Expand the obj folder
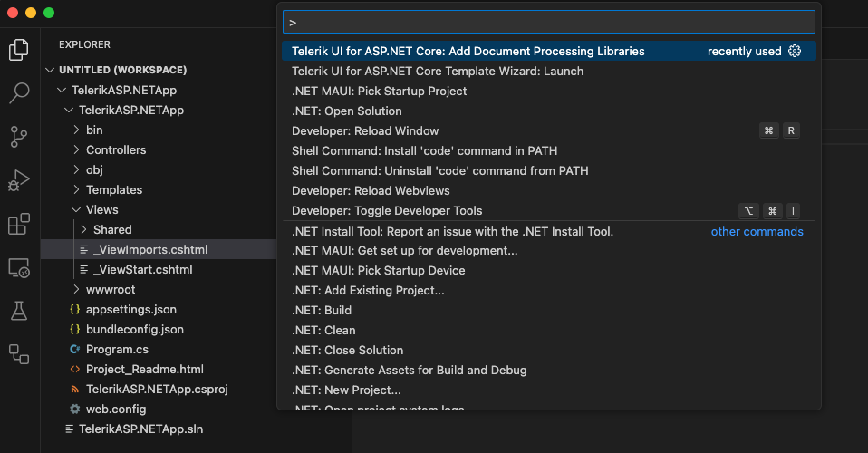The height and width of the screenshot is (453, 868). tap(76, 169)
